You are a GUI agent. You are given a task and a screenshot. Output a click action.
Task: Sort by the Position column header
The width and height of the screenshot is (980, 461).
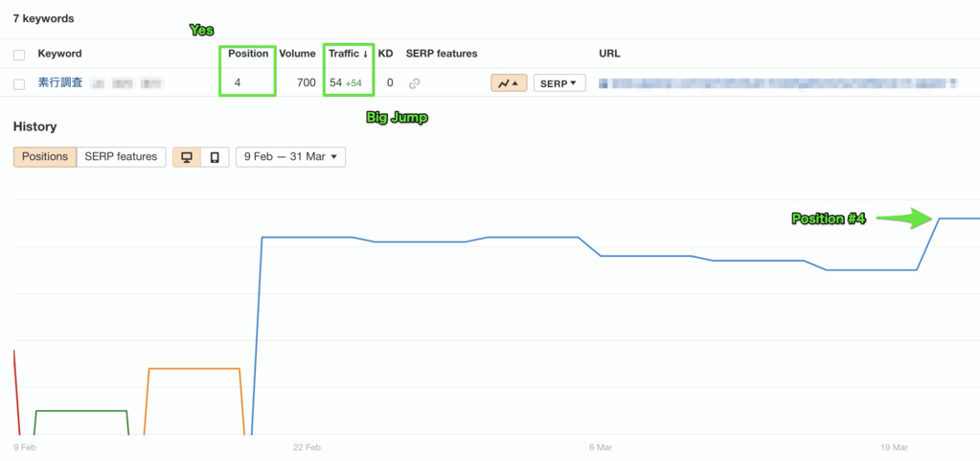248,54
